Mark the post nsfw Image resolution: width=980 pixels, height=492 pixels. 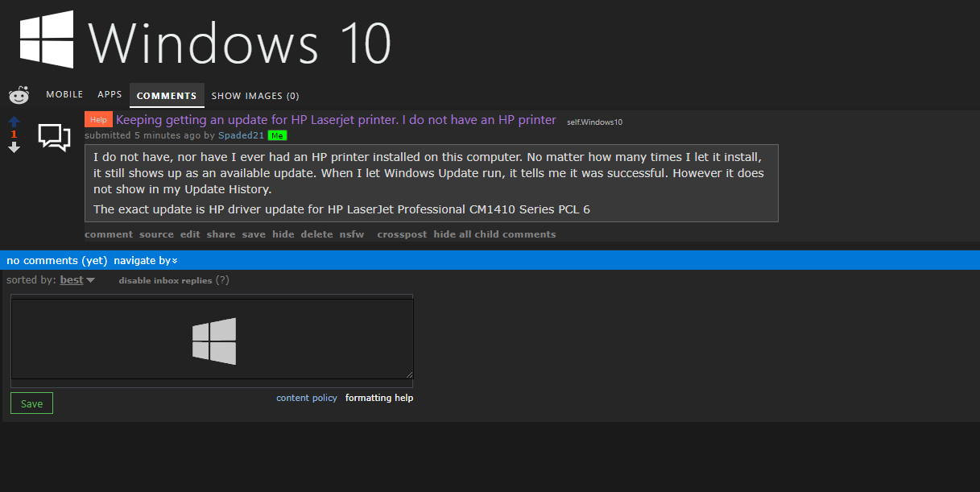pos(352,234)
